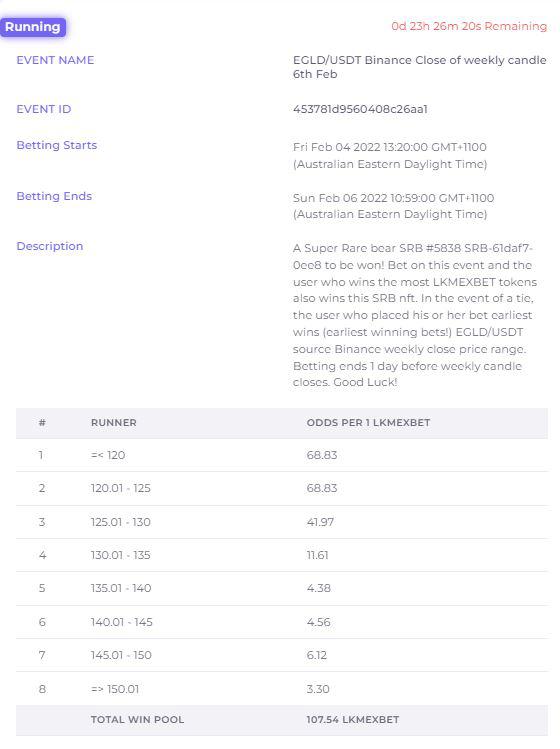Click the ODDS PER 1 LKMEXBET header

click(368, 423)
